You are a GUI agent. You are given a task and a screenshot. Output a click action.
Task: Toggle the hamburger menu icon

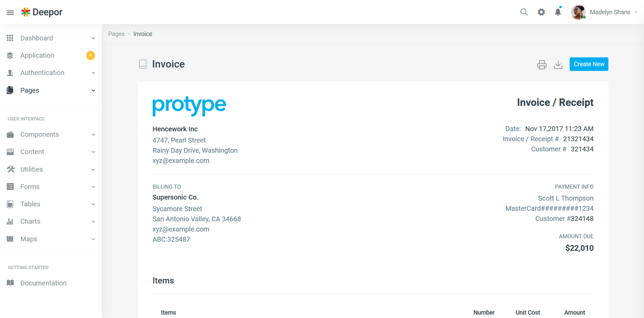coord(10,13)
